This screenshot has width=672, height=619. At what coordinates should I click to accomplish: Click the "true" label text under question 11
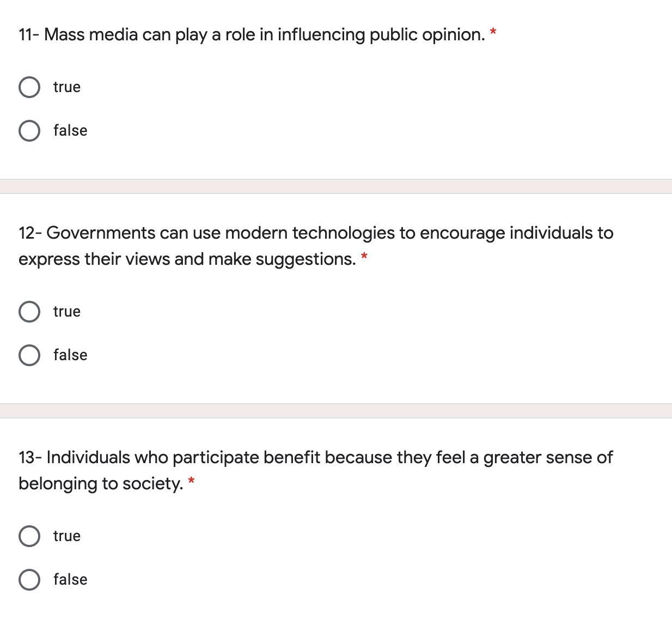click(67, 87)
